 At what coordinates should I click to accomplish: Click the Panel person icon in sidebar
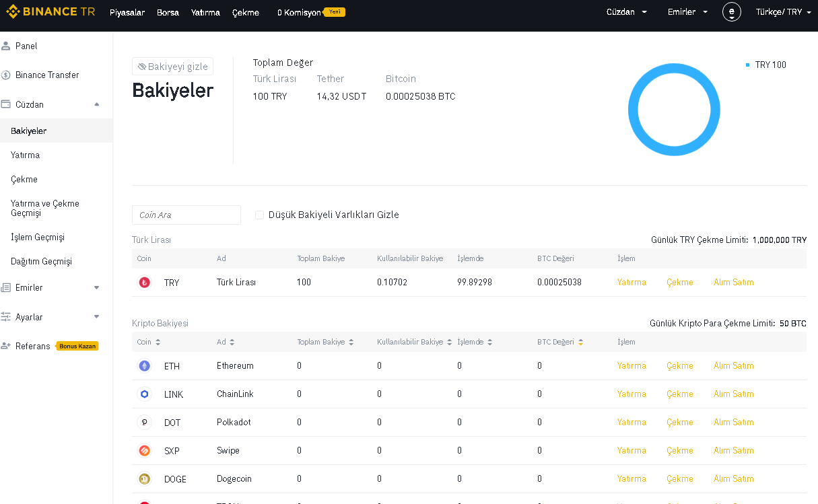pyautogui.click(x=6, y=46)
